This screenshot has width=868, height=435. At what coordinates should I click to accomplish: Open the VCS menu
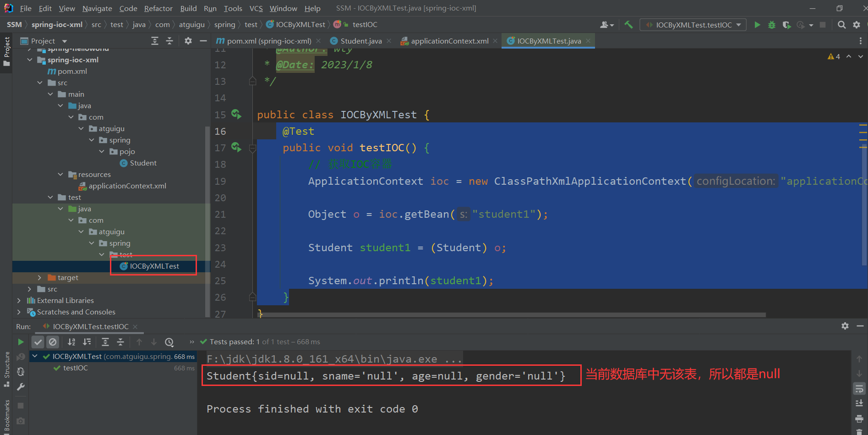click(256, 8)
